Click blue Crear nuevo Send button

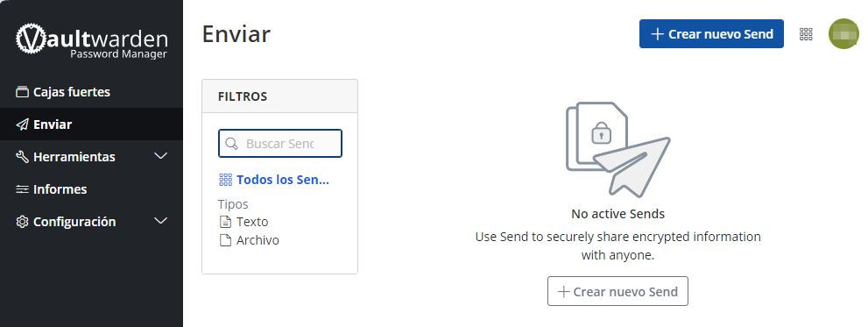711,34
